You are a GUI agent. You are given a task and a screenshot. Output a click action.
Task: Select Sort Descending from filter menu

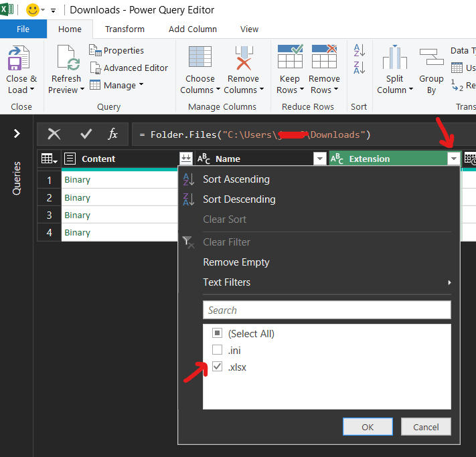(x=238, y=199)
